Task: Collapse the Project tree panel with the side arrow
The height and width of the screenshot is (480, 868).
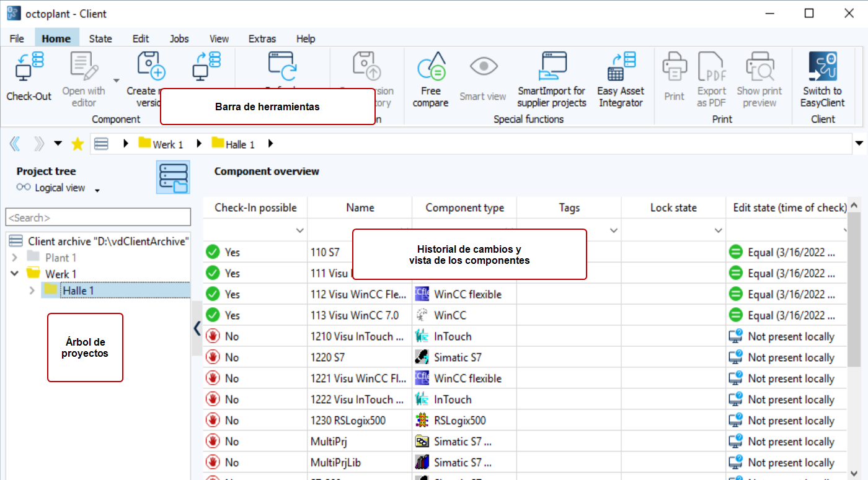Action: pyautogui.click(x=197, y=328)
